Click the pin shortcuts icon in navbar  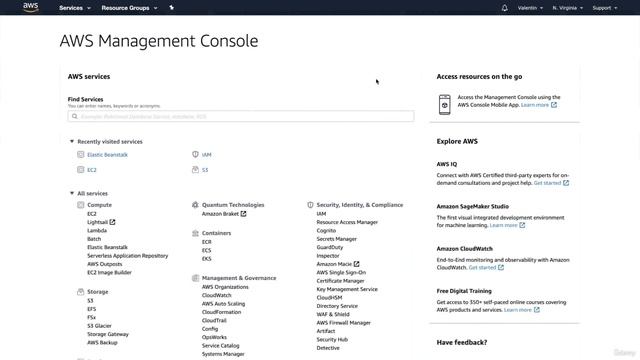[x=171, y=8]
